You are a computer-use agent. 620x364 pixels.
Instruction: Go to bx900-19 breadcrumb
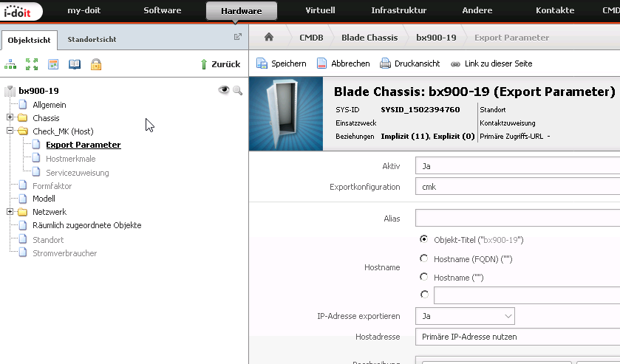[x=436, y=38]
